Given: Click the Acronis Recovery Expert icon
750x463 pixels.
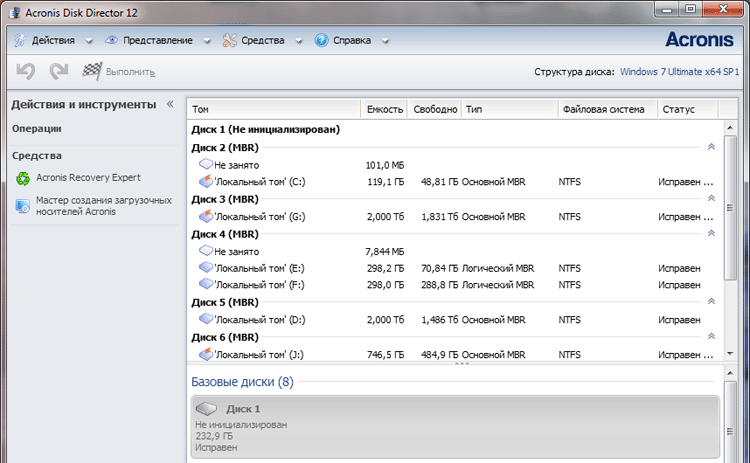Looking at the screenshot, I should [x=22, y=178].
